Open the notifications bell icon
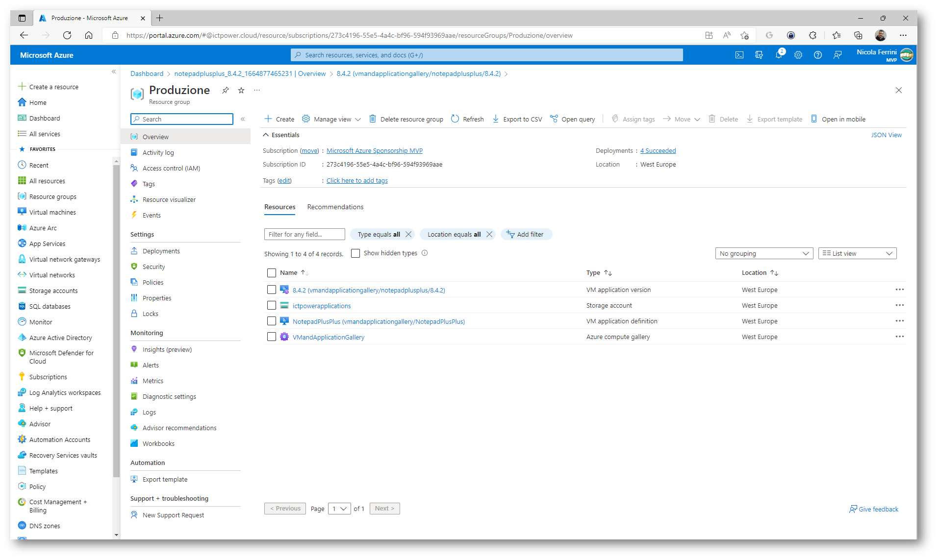The height and width of the screenshot is (560, 938). pos(779,55)
